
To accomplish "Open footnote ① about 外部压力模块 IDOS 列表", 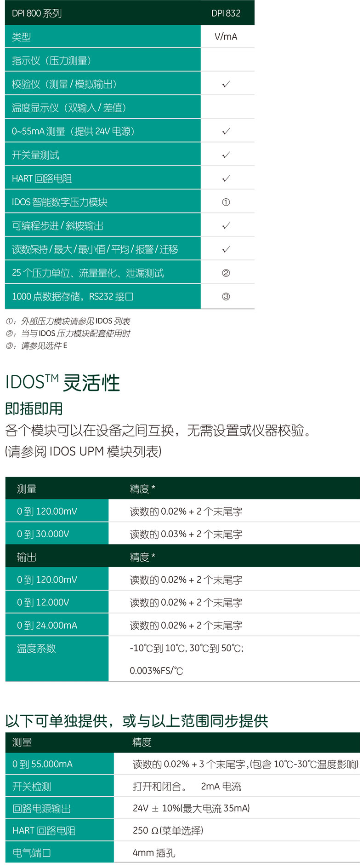I will (68, 321).
